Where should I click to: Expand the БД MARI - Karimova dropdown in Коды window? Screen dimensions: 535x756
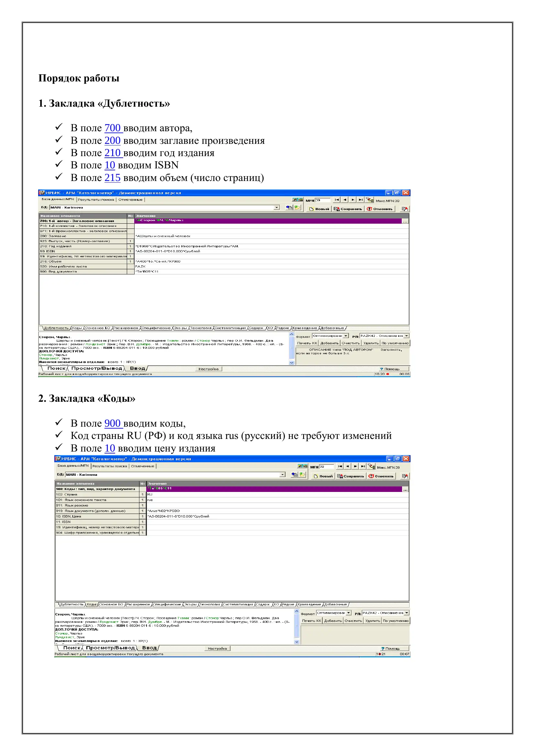pyautogui.click(x=282, y=474)
